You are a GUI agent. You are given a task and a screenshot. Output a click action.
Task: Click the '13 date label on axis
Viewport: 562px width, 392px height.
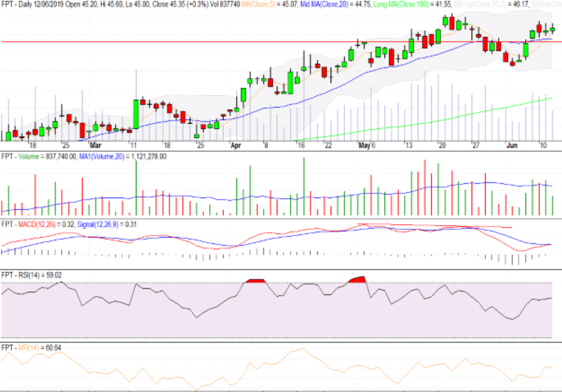tap(408, 145)
